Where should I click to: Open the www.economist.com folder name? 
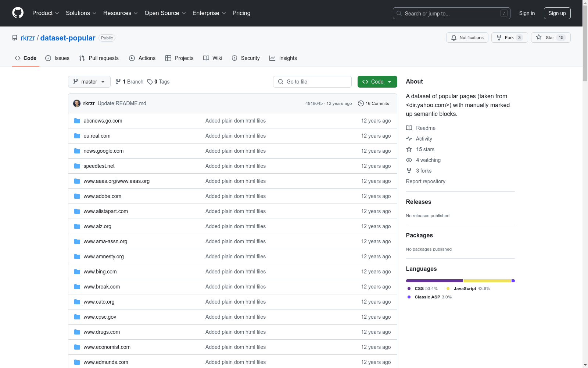[107, 347]
